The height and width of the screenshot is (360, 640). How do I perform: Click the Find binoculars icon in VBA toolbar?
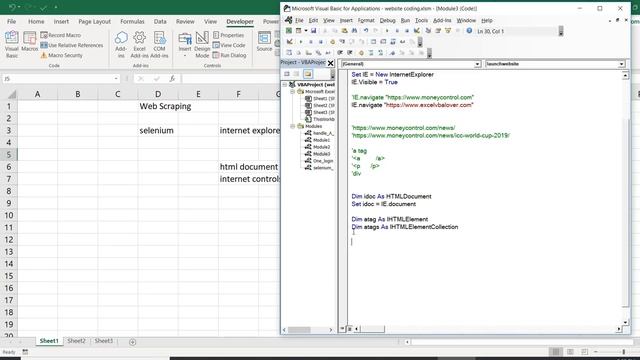click(x=354, y=31)
